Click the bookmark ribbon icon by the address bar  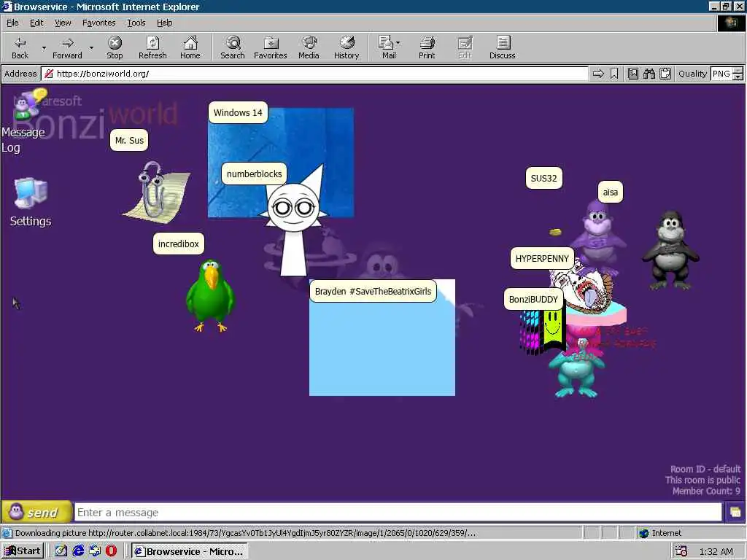[614, 74]
